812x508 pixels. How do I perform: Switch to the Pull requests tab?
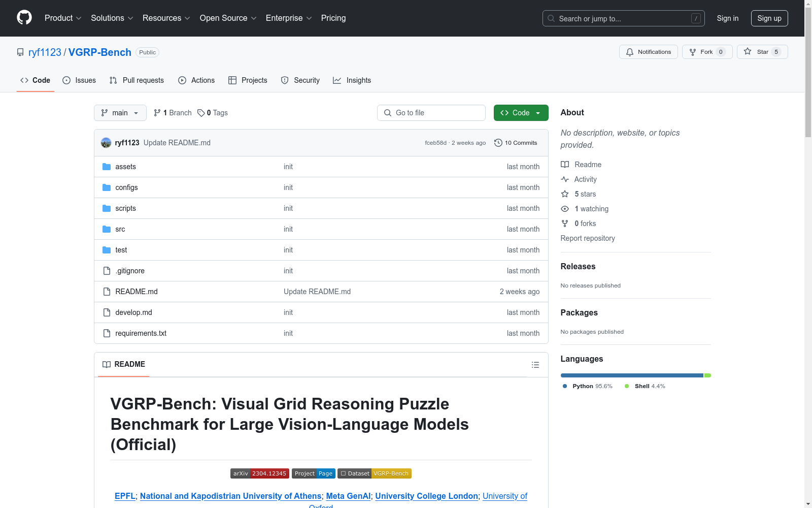[137, 80]
